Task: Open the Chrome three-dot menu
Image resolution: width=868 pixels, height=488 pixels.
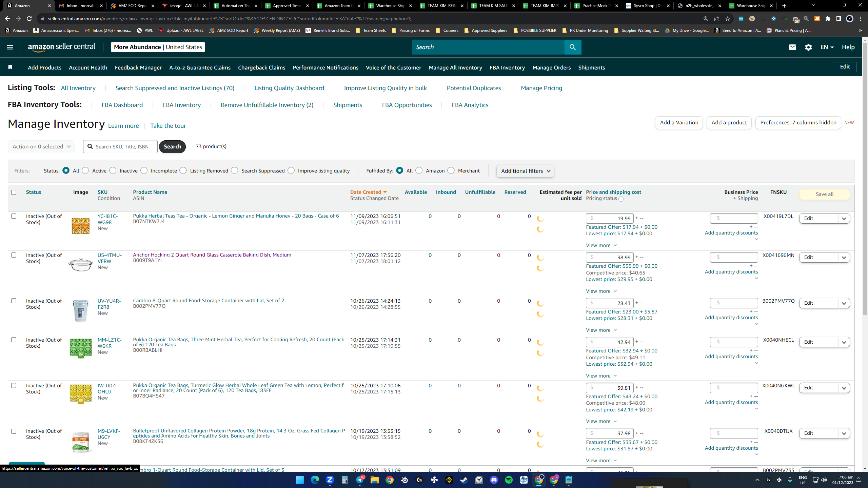Action: (x=861, y=19)
